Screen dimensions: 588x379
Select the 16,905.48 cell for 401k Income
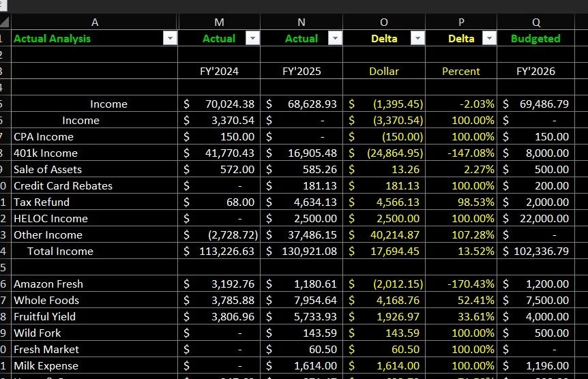point(302,153)
